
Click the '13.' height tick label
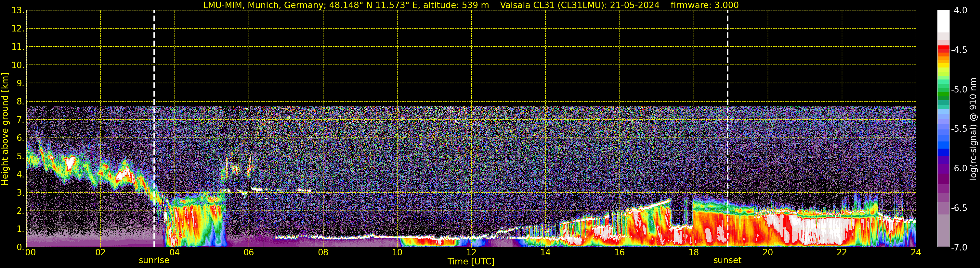click(18, 11)
